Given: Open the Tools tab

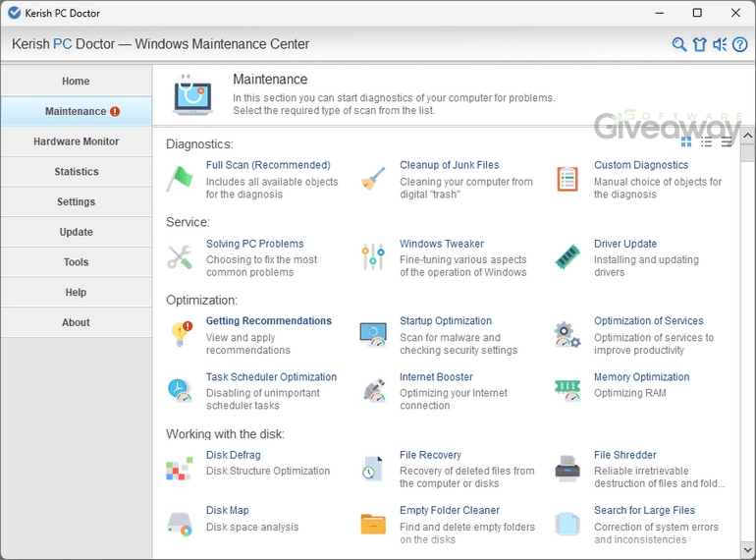Looking at the screenshot, I should tap(76, 262).
